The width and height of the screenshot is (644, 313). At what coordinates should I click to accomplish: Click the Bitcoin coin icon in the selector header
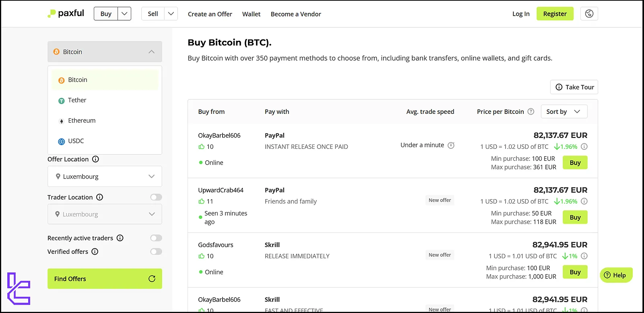[56, 52]
